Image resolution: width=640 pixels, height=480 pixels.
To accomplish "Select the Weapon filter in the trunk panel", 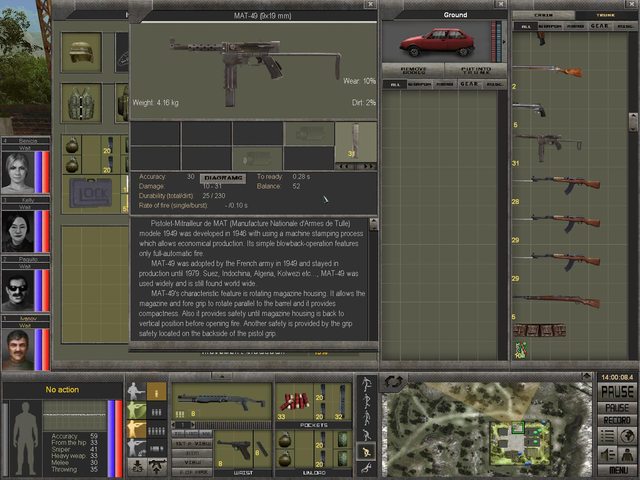I will (x=550, y=26).
